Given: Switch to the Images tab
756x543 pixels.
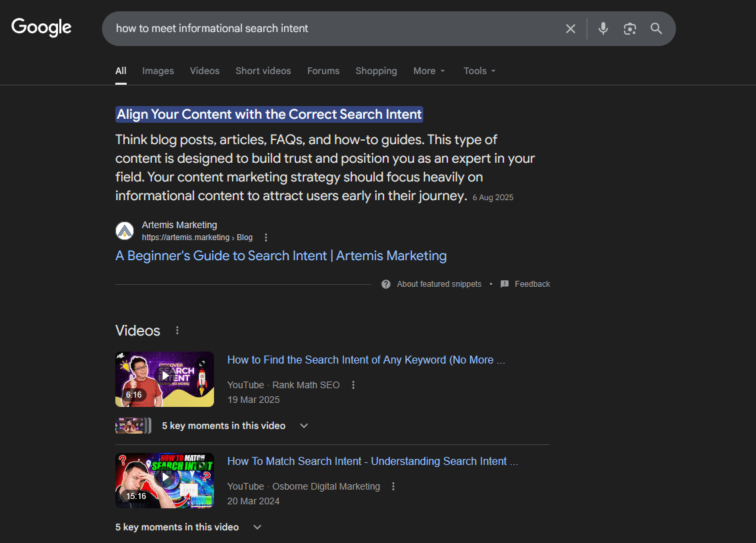Looking at the screenshot, I should tap(157, 71).
